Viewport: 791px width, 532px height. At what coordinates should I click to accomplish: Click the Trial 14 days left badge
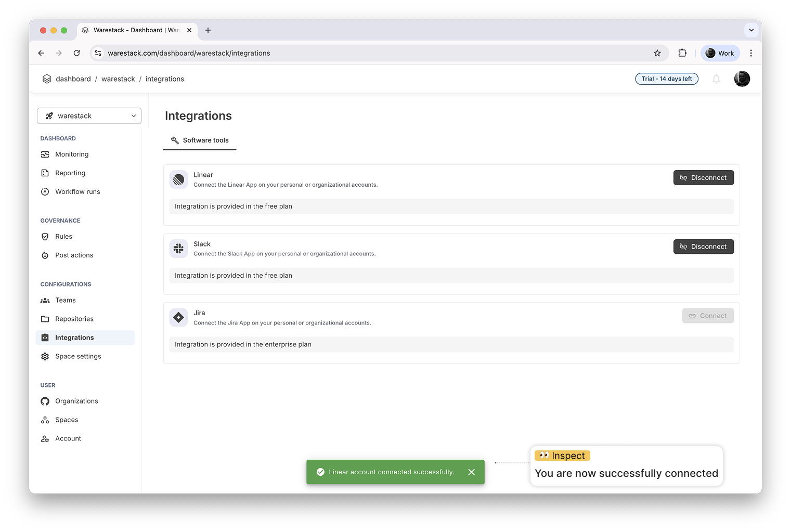click(666, 79)
